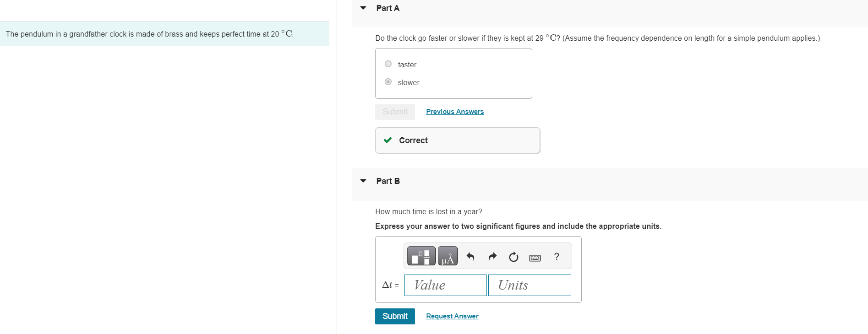Viewport: 868px width, 334px height.
Task: Click the greyed-out Part A Submit button
Action: (x=395, y=112)
